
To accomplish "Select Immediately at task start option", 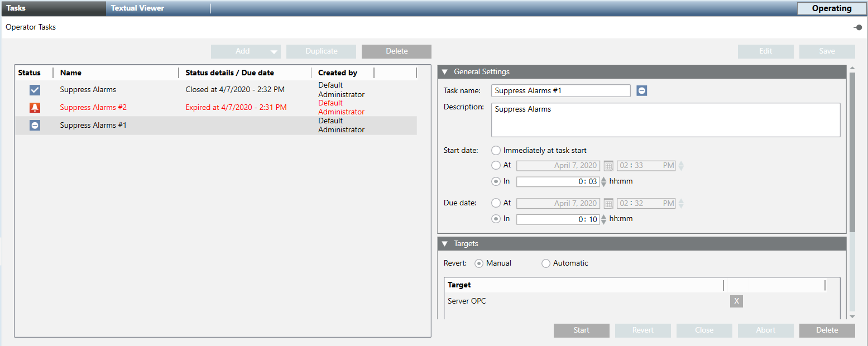I will tap(496, 151).
